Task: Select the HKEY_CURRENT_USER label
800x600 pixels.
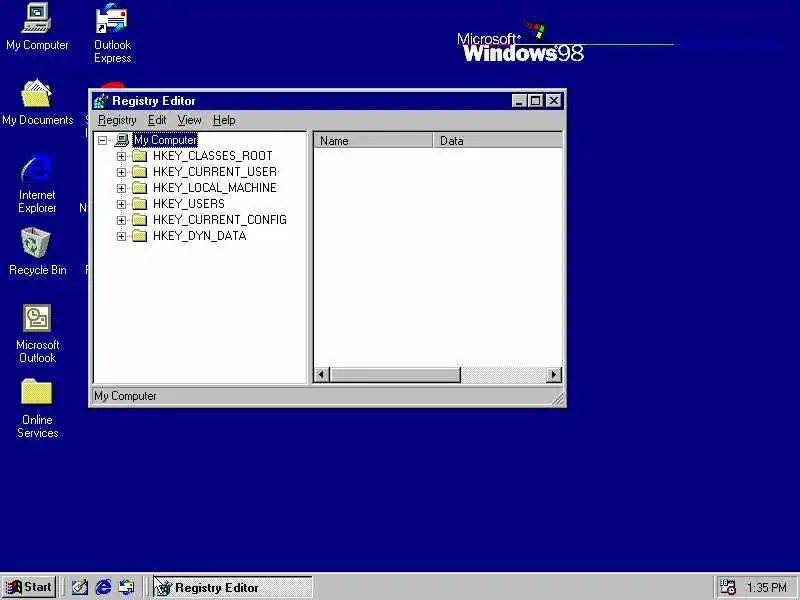Action: click(x=215, y=172)
